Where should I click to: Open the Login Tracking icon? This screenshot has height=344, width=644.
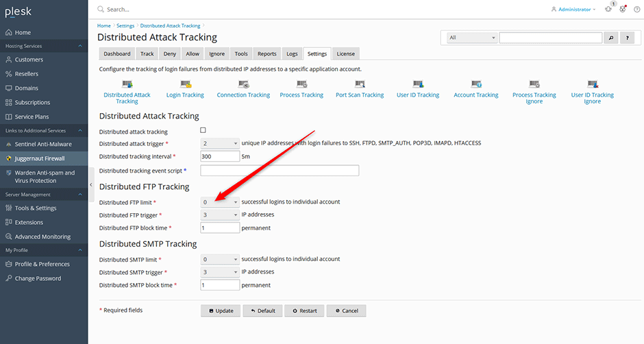[185, 84]
